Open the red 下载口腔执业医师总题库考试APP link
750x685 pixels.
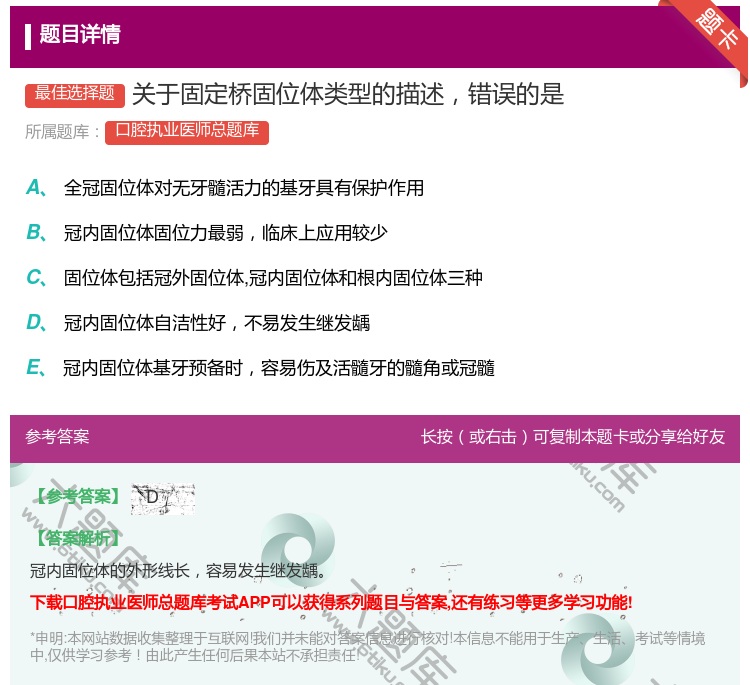coord(331,602)
